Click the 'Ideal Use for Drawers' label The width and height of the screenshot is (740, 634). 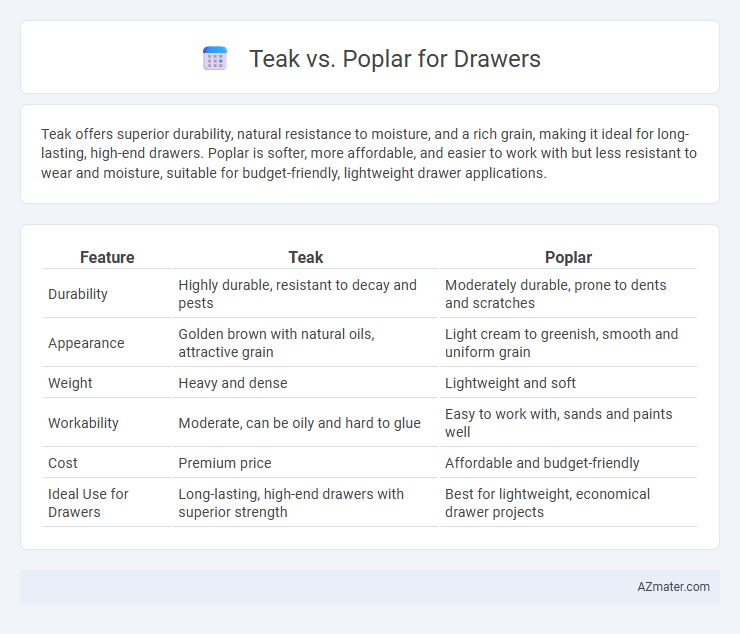pyautogui.click(x=88, y=503)
